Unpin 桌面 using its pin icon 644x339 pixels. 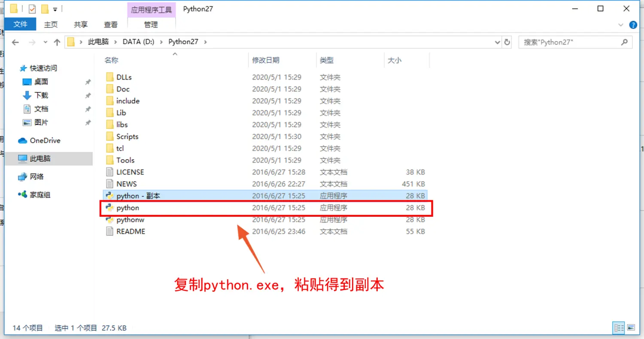pyautogui.click(x=88, y=82)
